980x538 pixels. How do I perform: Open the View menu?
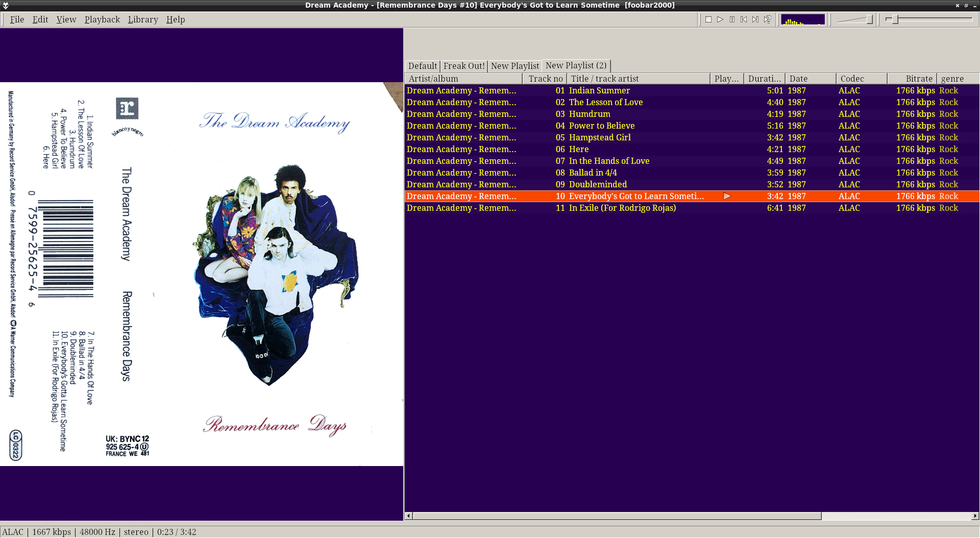[x=66, y=19]
